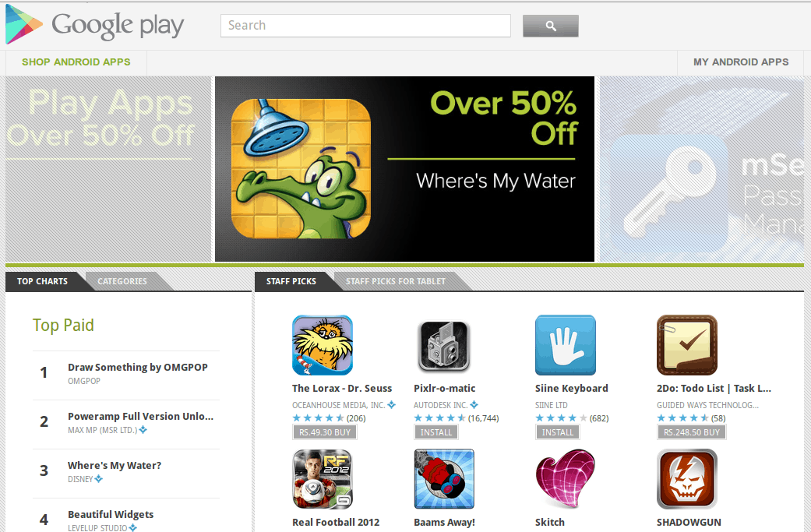Click the Google Play logo
The height and width of the screenshot is (532, 811).
pos(94,24)
